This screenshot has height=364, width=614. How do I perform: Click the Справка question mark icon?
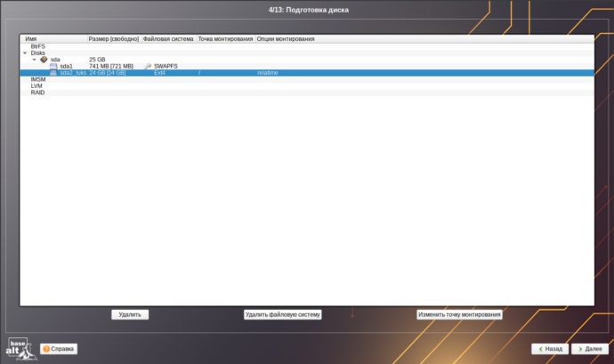point(46,349)
